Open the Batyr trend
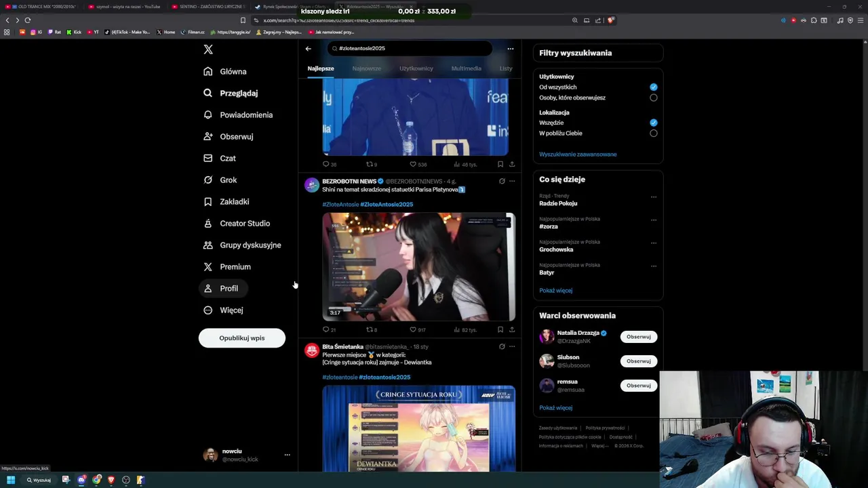Viewport: 868px width, 488px height. click(x=547, y=272)
